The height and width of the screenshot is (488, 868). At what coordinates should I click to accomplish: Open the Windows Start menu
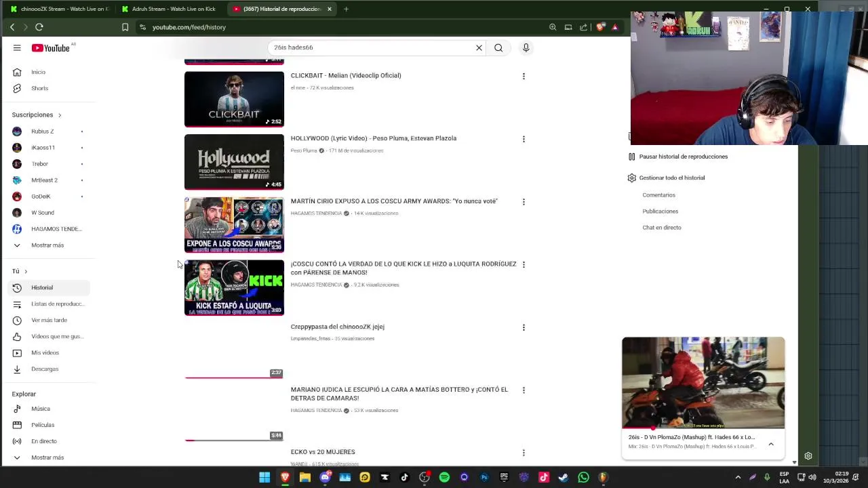point(264,477)
